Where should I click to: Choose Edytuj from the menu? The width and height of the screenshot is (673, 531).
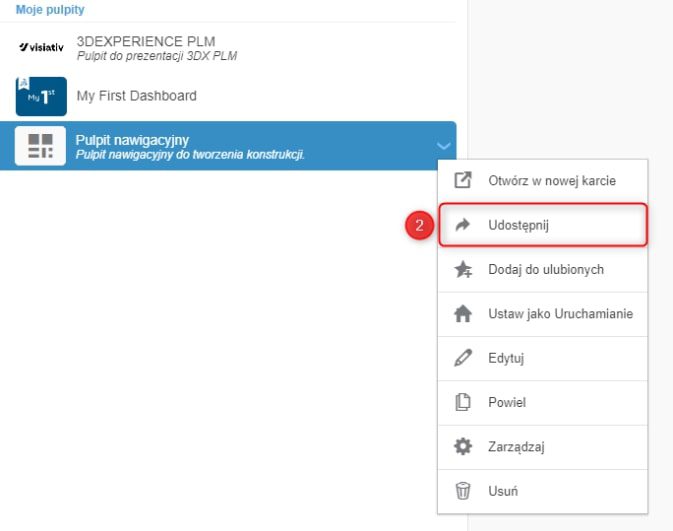pos(543,358)
